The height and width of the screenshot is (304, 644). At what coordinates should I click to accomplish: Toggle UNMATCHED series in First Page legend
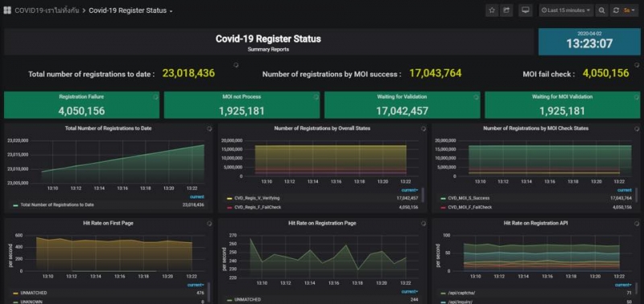(34, 293)
